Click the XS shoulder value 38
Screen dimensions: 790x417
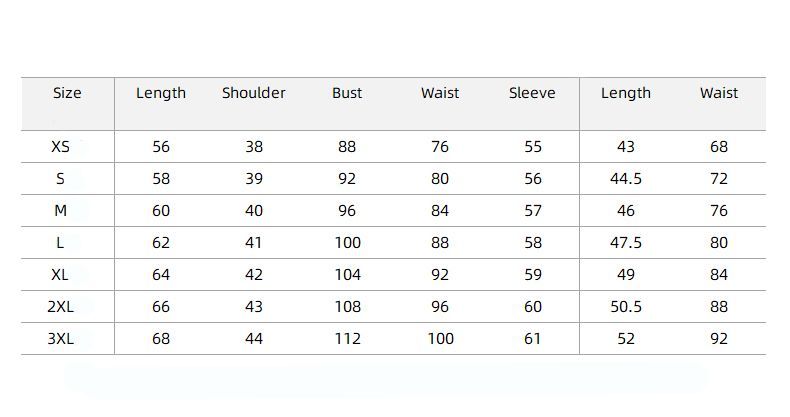click(254, 147)
